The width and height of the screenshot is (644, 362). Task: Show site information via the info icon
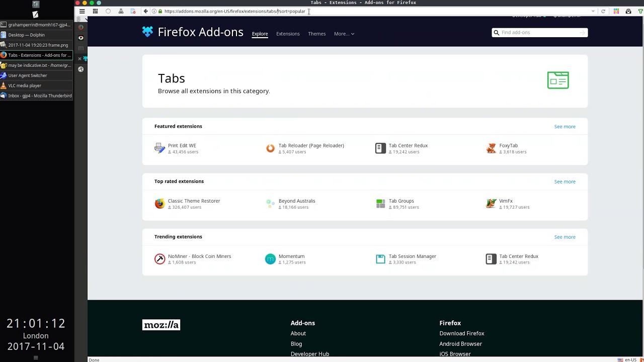154,11
